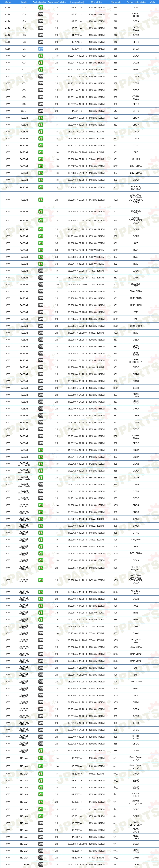Click diesel ON icon in VW Touran row
The image size is (159, 868).
pos(41,865)
